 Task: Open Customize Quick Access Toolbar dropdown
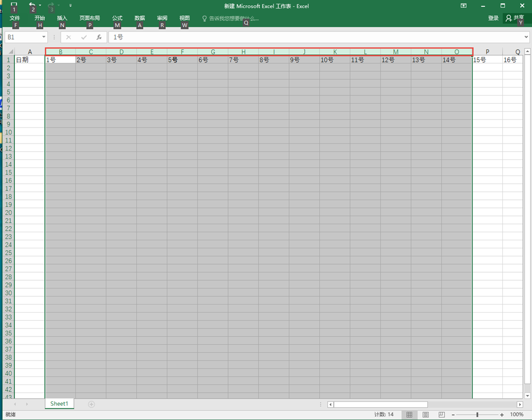coord(70,6)
